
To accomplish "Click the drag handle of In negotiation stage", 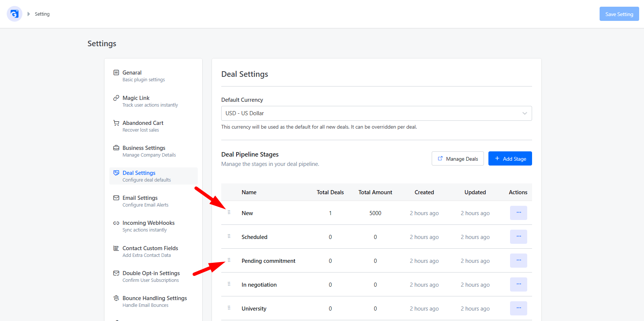I will (229, 284).
